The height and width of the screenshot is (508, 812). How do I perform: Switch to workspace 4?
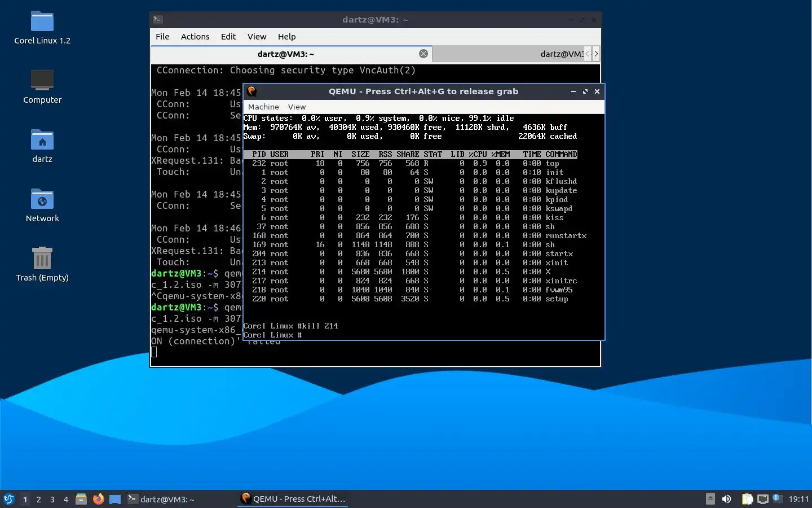(66, 499)
